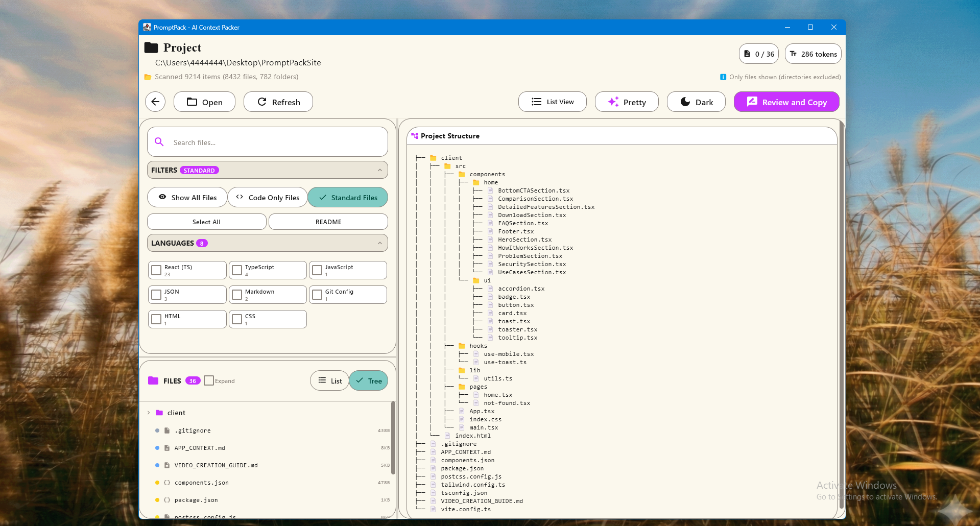Click the Pretty sparkle icon

pyautogui.click(x=612, y=102)
